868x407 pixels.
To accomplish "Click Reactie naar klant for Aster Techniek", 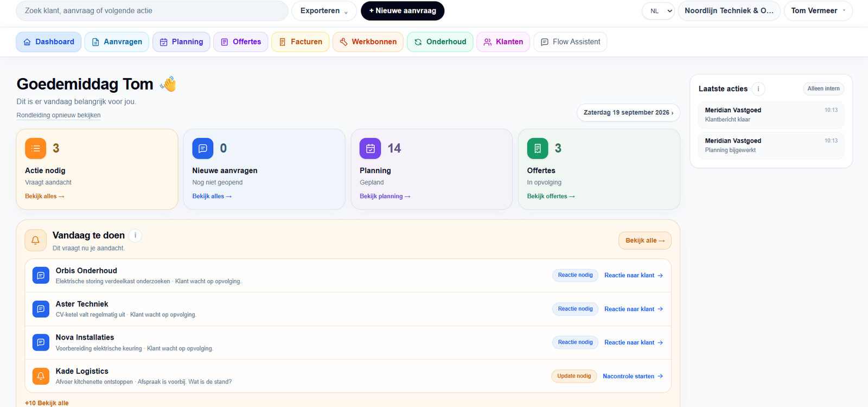I will pos(634,309).
